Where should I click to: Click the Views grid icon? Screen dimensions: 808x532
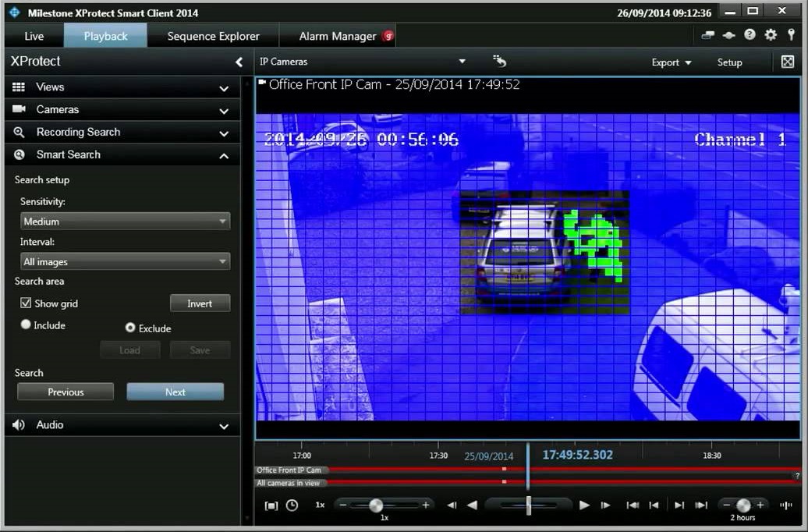19,87
